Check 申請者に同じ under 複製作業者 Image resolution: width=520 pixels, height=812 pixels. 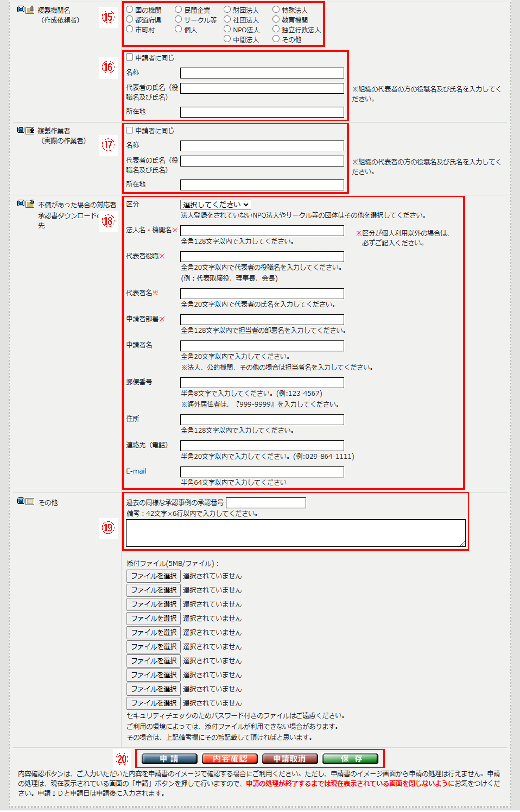(x=129, y=130)
